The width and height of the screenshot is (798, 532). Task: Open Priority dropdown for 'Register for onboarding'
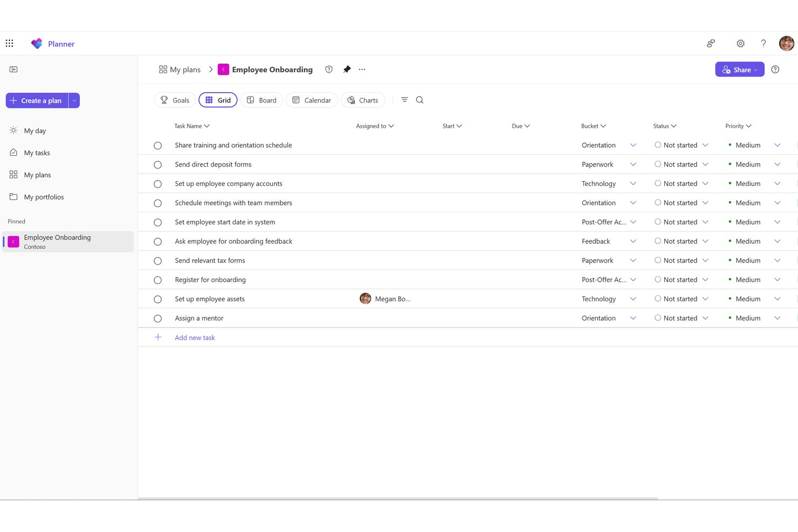[x=778, y=280]
